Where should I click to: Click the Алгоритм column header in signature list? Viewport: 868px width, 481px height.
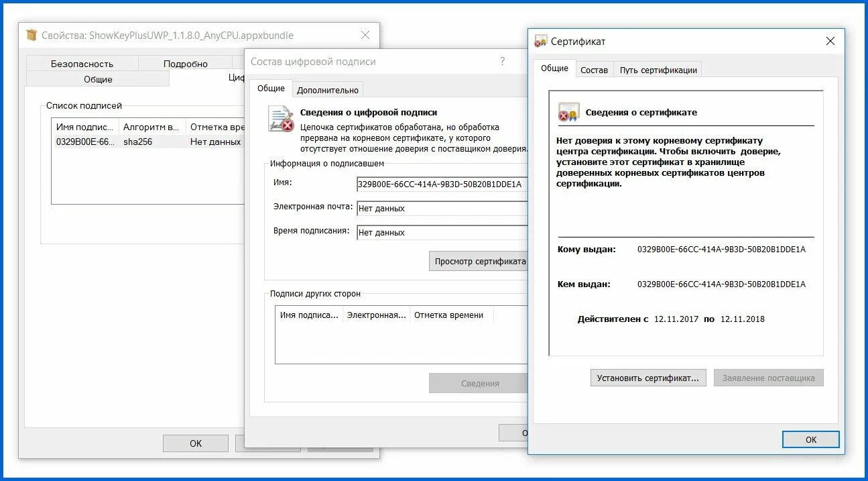tap(152, 127)
